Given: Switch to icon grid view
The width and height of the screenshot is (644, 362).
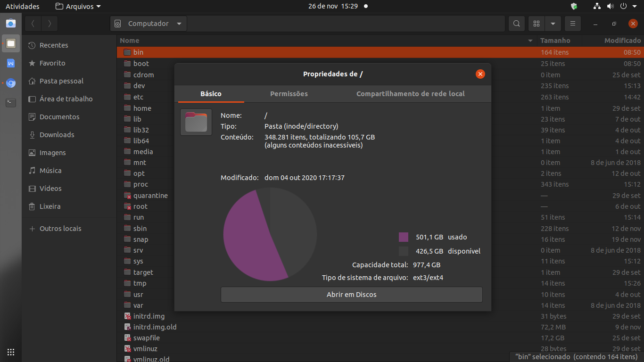Looking at the screenshot, I should coord(537,24).
